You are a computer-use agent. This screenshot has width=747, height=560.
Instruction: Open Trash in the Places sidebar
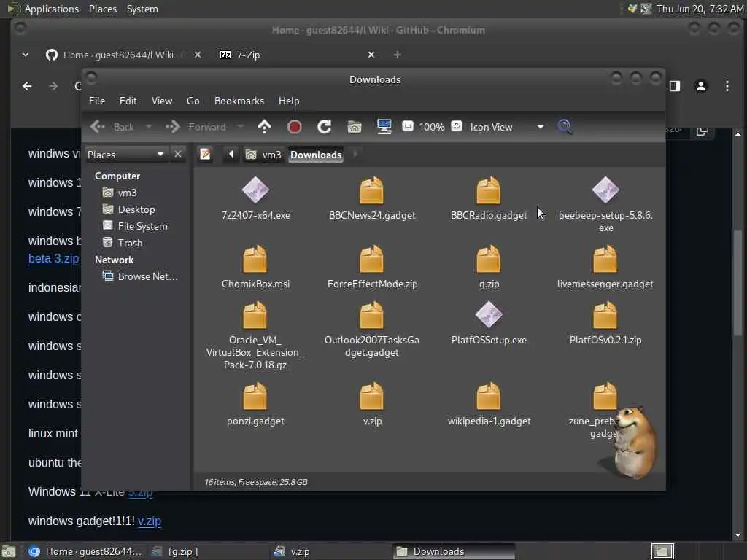coord(123,242)
